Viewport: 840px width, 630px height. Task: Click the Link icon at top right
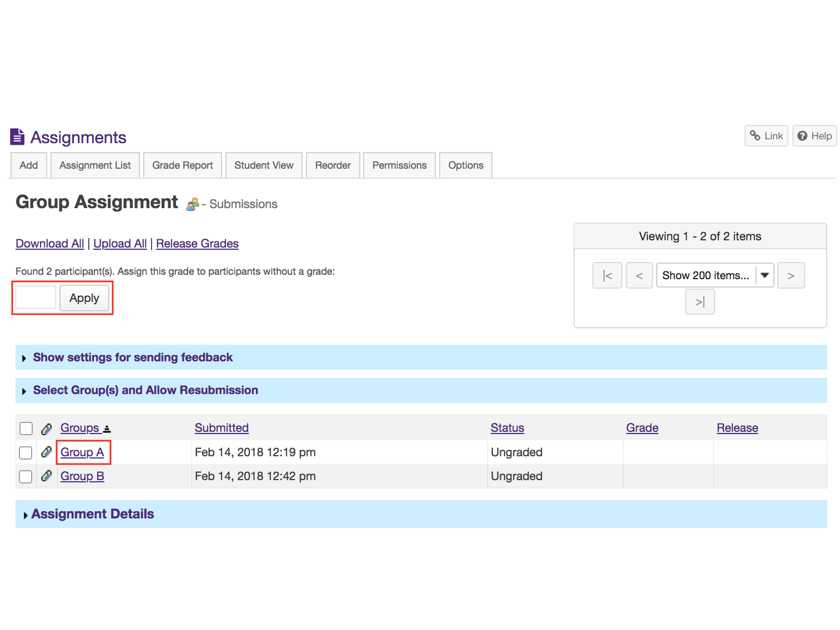(755, 135)
